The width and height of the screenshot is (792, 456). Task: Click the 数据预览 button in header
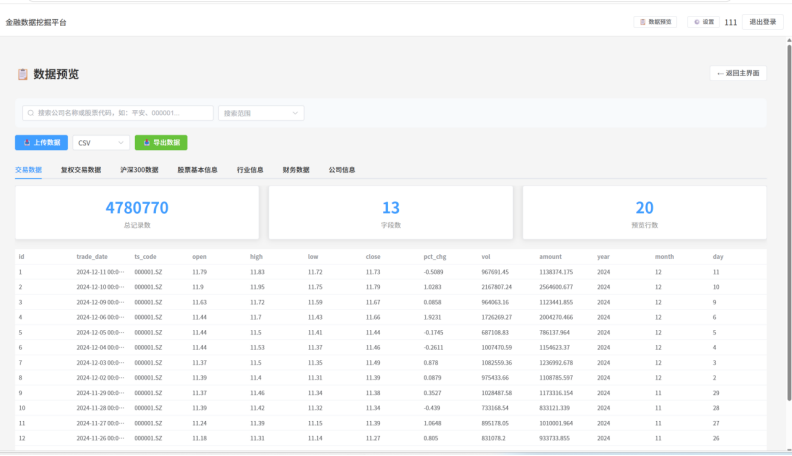[655, 22]
